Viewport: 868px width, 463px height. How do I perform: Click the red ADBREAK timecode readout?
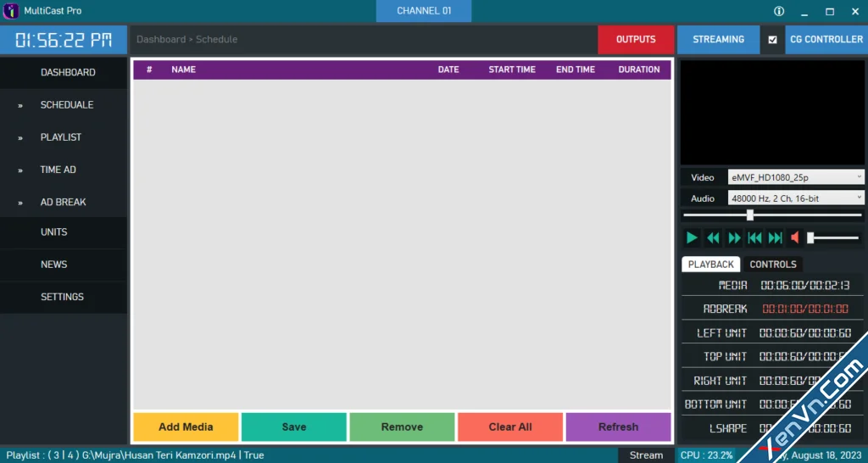[805, 309]
